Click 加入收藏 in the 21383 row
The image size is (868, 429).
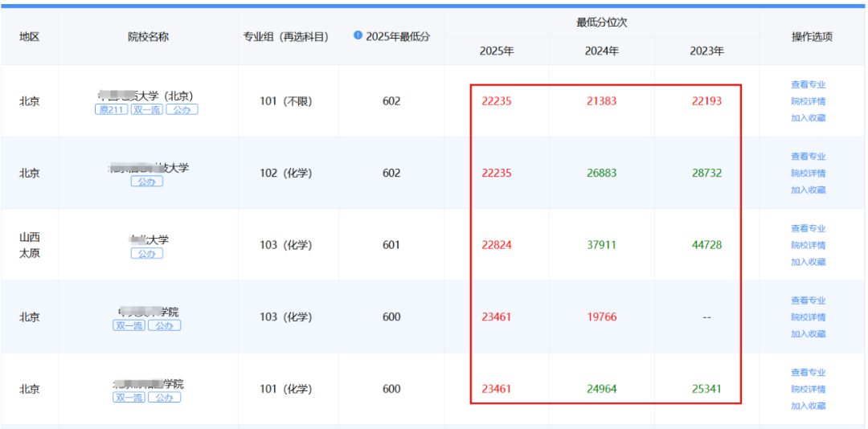pos(809,118)
